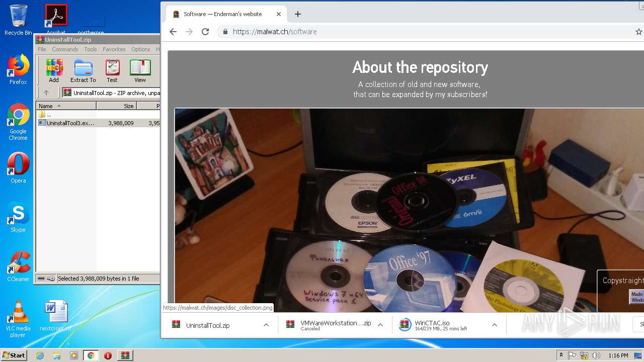Expand UninstallTool.zip download options
The height and width of the screenshot is (362, 644).
266,325
